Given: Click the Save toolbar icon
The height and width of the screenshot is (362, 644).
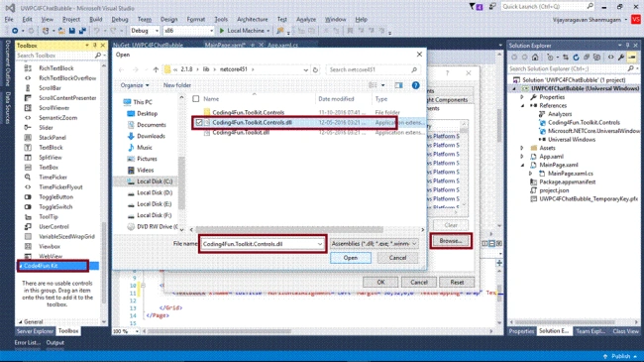Looking at the screenshot, I should click(72, 31).
